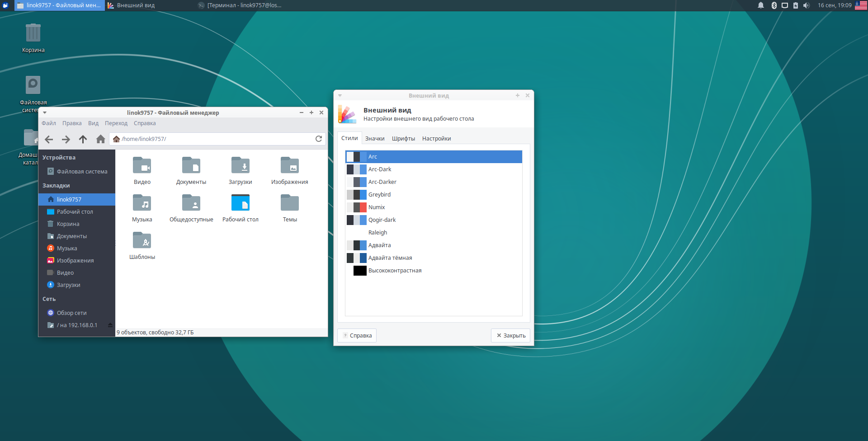The width and height of the screenshot is (868, 441).
Task: Select the Qogir-dark theme
Action: pyautogui.click(x=434, y=220)
